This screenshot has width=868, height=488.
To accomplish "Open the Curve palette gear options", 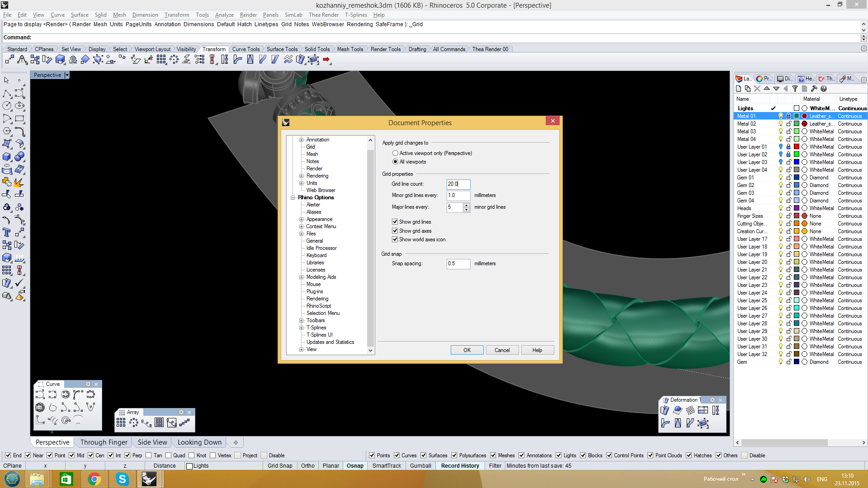I will tap(88, 384).
